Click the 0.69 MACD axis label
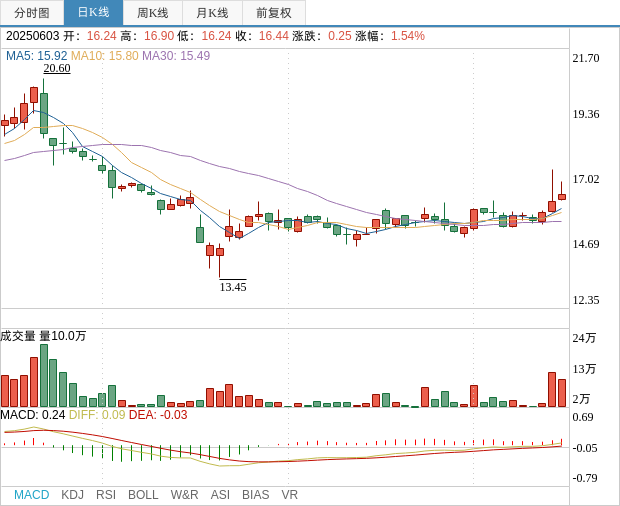The width and height of the screenshot is (620, 506). point(583,417)
